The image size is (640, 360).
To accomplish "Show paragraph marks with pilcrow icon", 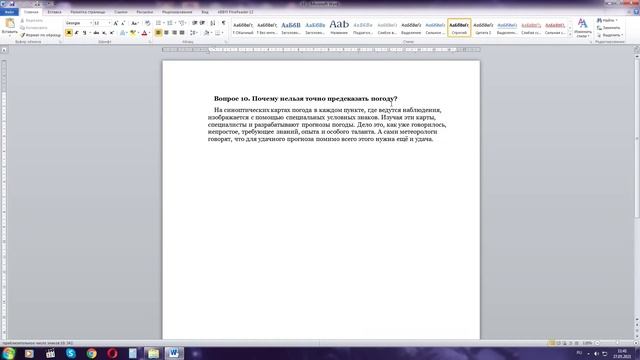I will click(223, 23).
